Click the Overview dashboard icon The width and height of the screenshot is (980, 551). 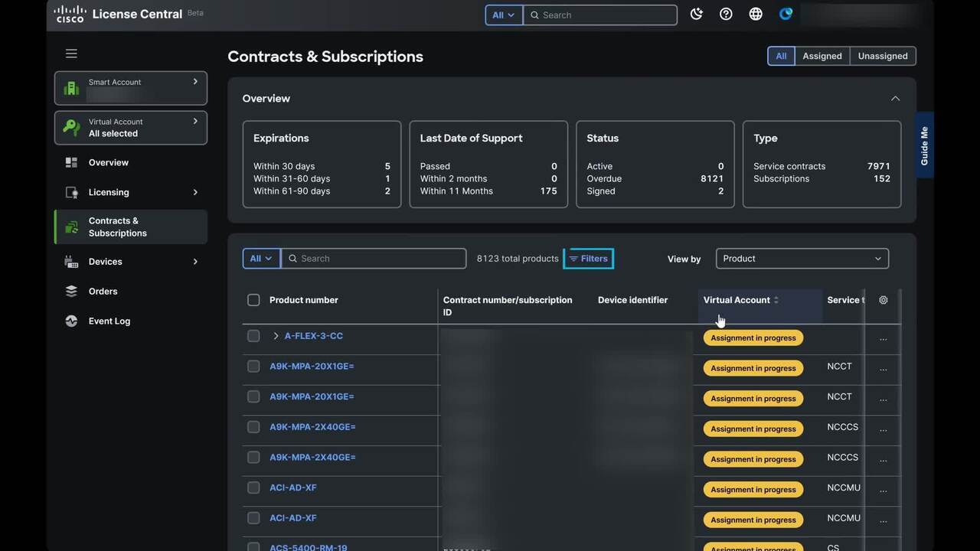tap(71, 162)
